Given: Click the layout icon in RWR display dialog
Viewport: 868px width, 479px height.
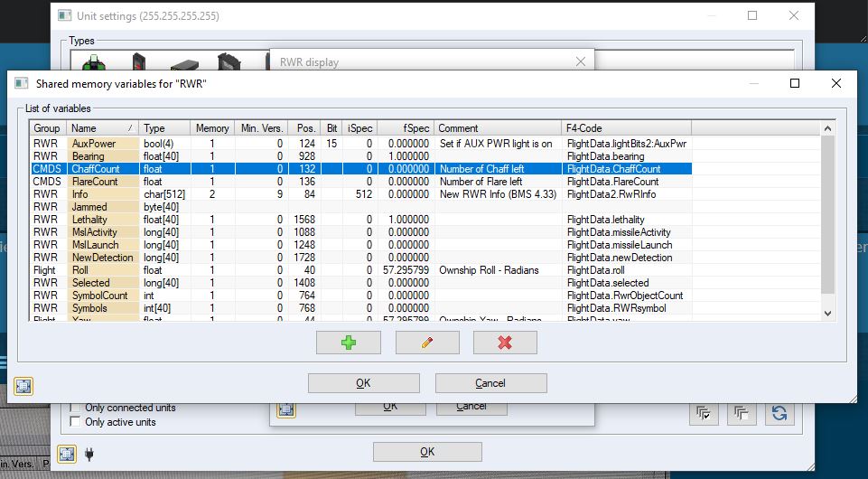Looking at the screenshot, I should pyautogui.click(x=285, y=409).
